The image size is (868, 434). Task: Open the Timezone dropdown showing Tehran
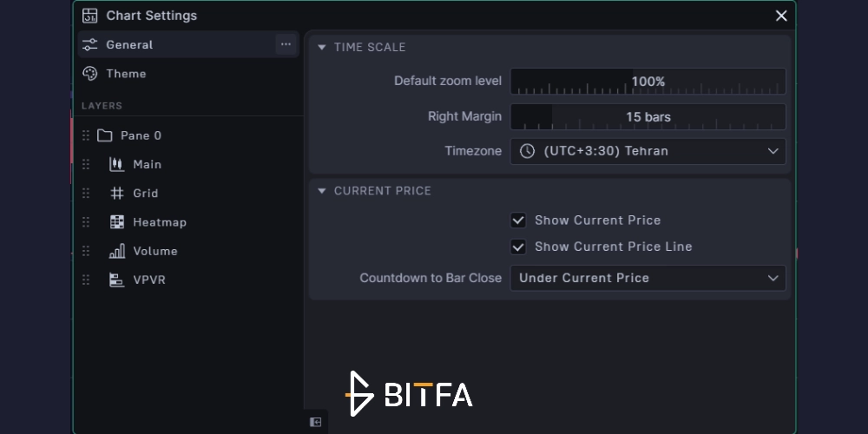pos(648,151)
